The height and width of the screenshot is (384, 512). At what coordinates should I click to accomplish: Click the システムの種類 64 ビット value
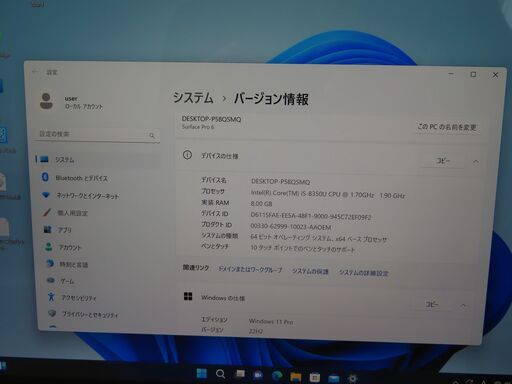coord(319,238)
